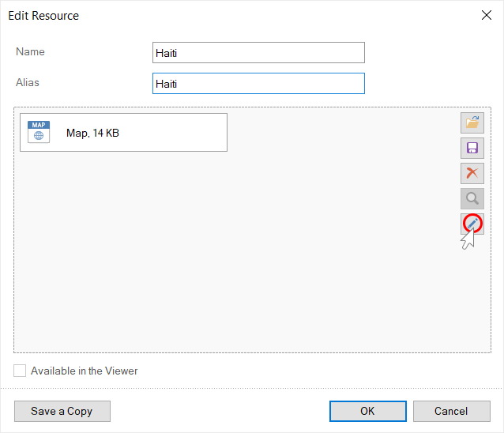The image size is (504, 433).
Task: Click the red X delete resource icon
Action: 472,174
